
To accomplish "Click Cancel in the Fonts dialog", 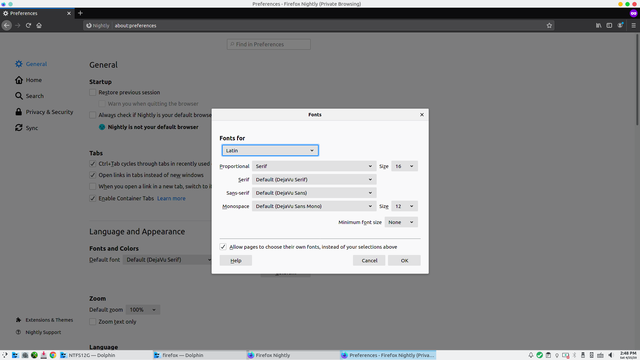I will 369,260.
